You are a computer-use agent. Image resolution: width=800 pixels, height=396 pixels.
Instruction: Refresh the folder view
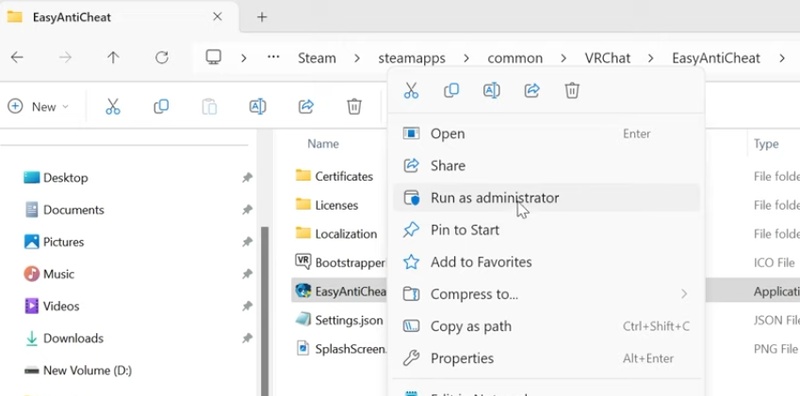162,58
